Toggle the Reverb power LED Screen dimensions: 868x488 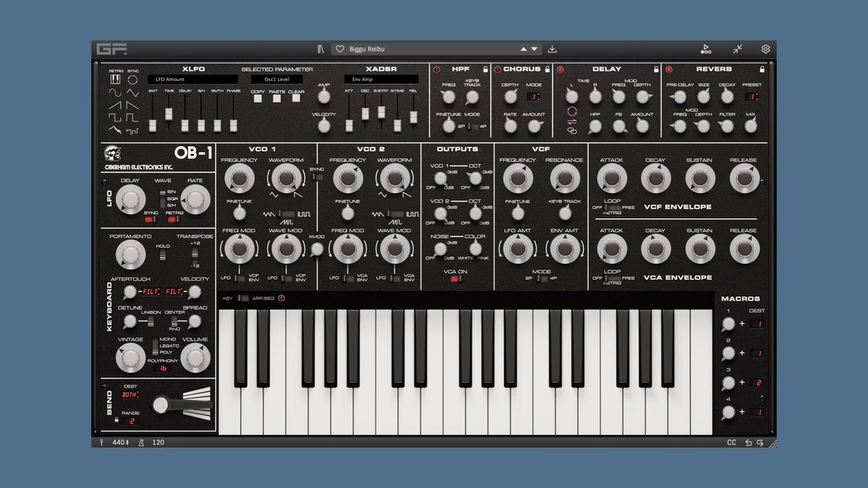point(668,69)
